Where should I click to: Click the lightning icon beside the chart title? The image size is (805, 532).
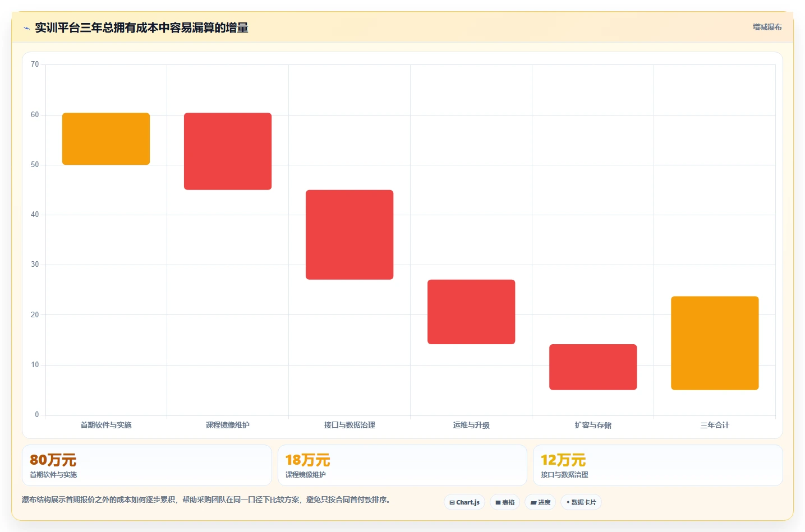[26, 28]
